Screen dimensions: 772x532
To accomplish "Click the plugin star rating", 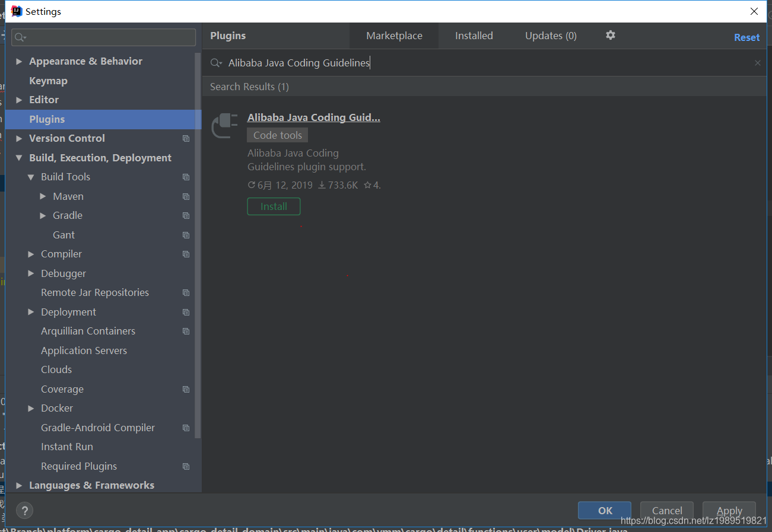I will [372, 185].
